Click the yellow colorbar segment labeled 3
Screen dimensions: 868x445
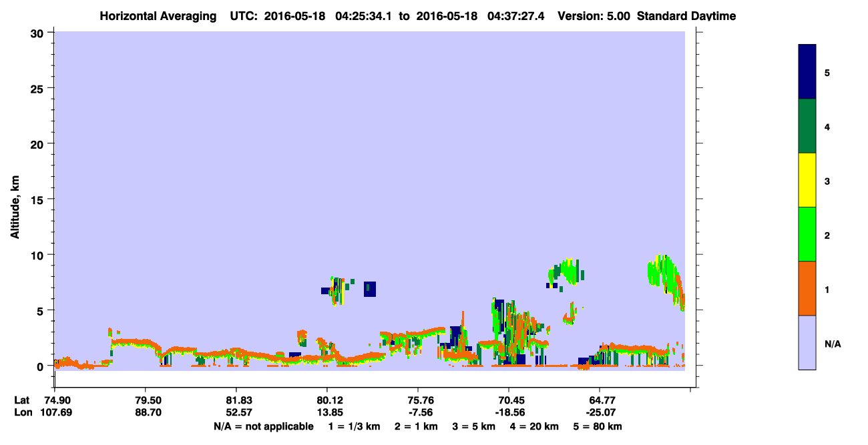[x=807, y=180]
